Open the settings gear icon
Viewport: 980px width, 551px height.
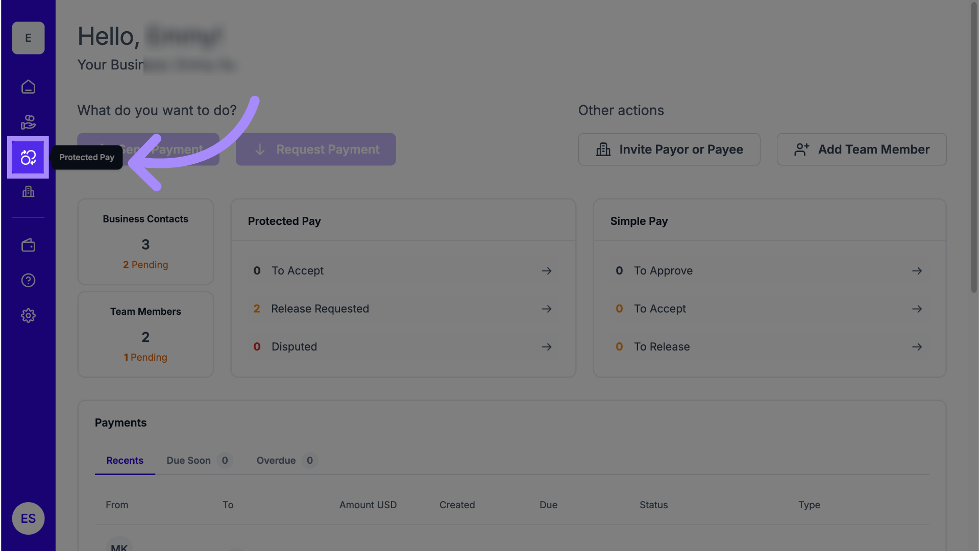(28, 315)
